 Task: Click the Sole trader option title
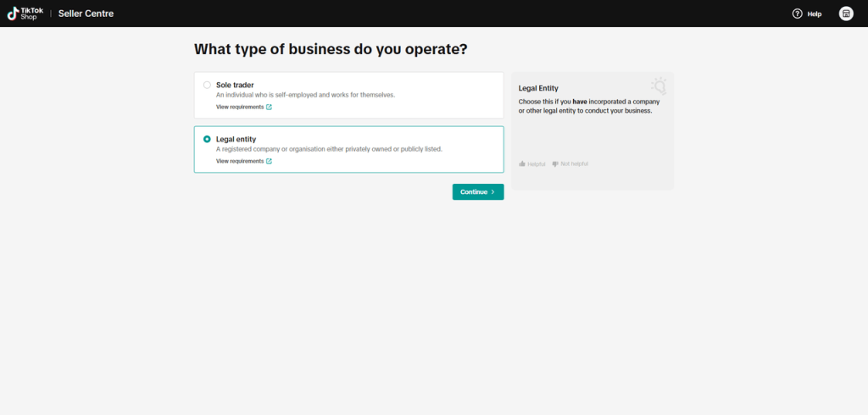235,86
